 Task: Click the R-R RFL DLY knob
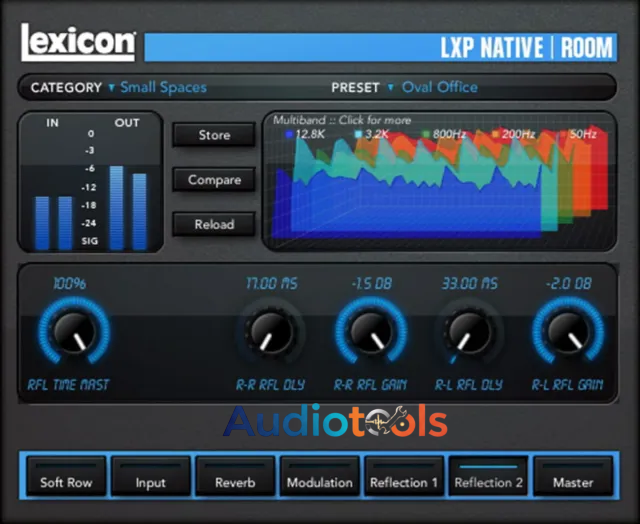point(271,331)
